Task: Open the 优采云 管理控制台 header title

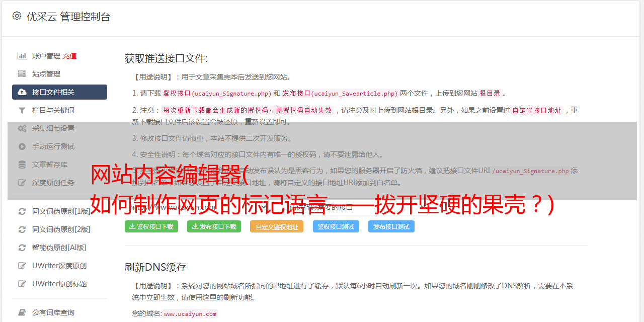Action: pos(68,17)
